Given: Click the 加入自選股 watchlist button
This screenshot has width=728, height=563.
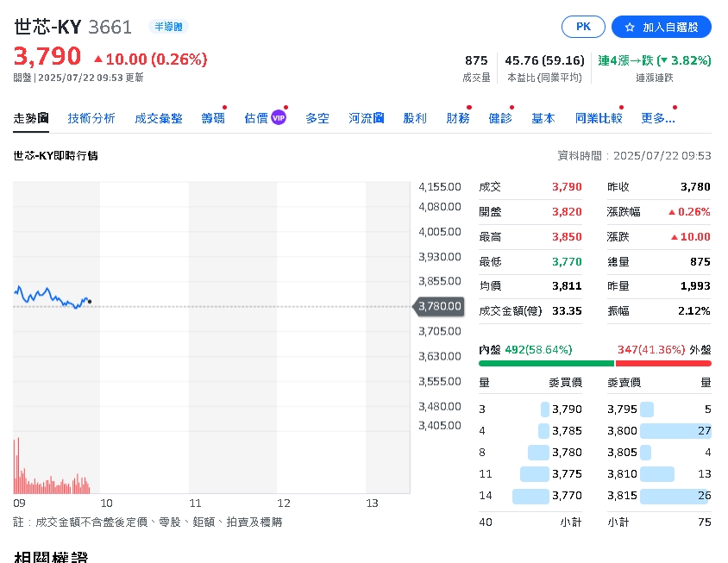Looking at the screenshot, I should pyautogui.click(x=661, y=27).
